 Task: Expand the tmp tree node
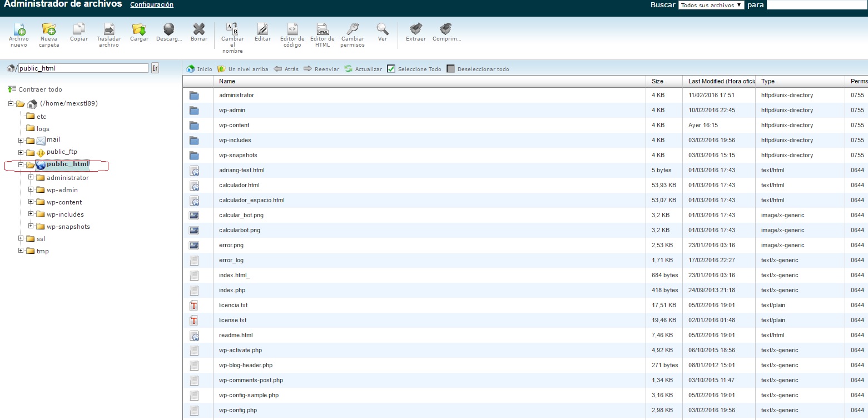(x=21, y=251)
